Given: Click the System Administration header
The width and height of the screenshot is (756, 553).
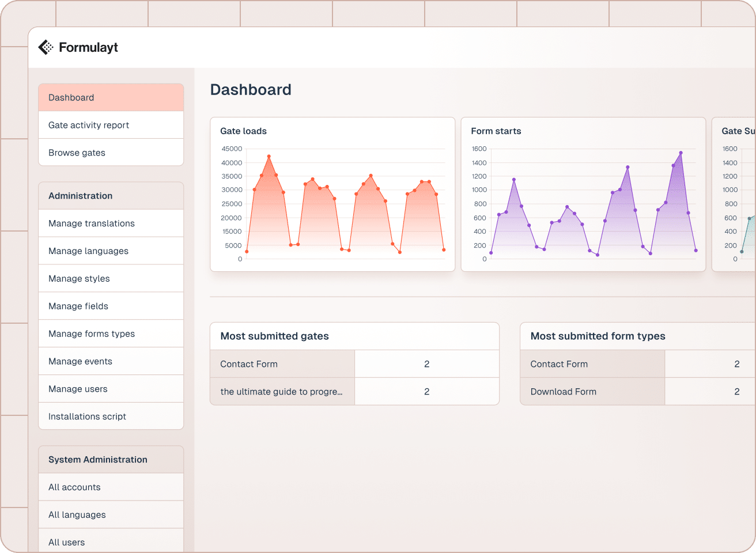Looking at the screenshot, I should (111, 460).
